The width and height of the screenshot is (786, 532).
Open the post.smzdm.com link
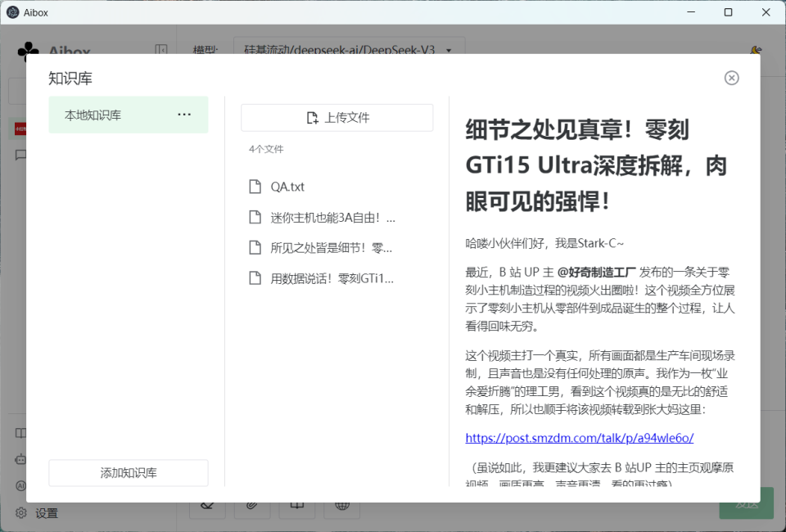[580, 438]
